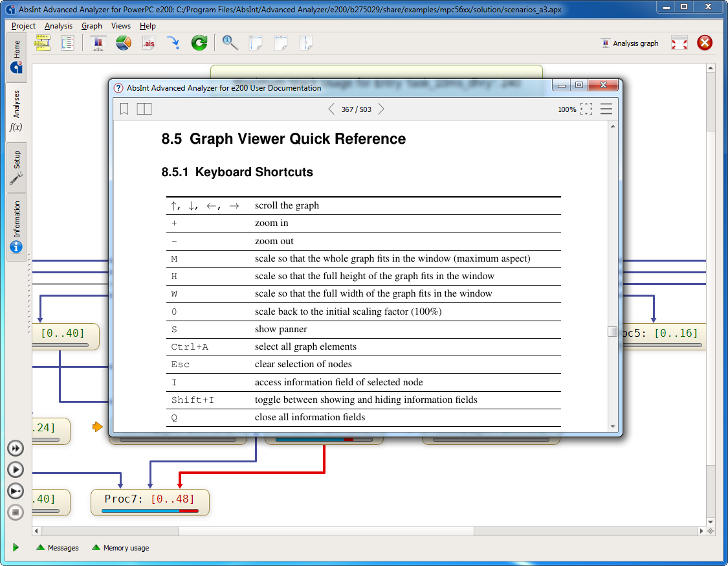Screen dimensions: 728x566
Task: Click the stop analysis button
Action: pyautogui.click(x=16, y=512)
